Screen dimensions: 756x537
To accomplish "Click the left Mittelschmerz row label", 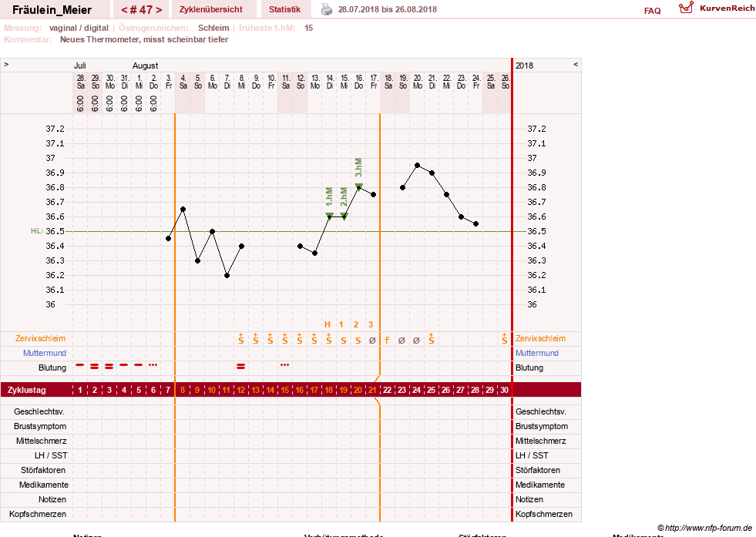I will pyautogui.click(x=42, y=441).
